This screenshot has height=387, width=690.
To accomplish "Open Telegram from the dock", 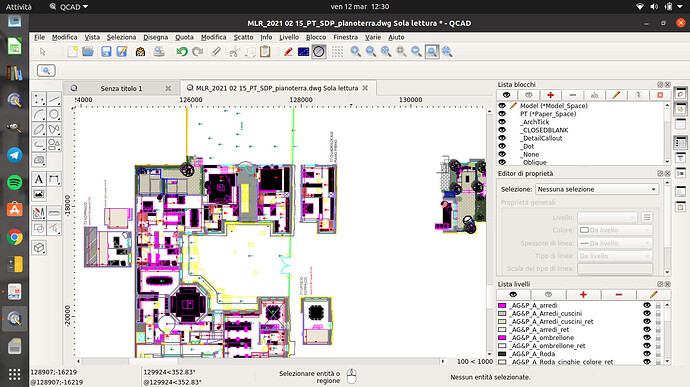I will [15, 155].
